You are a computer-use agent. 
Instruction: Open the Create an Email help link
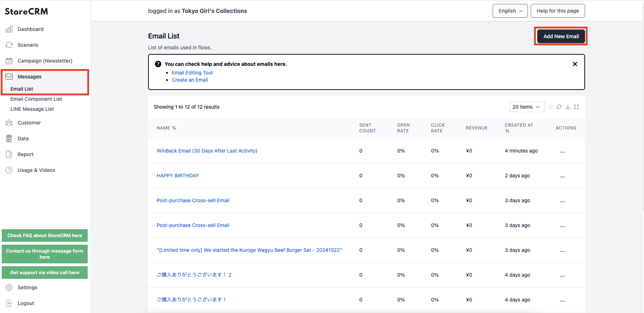[x=190, y=80]
